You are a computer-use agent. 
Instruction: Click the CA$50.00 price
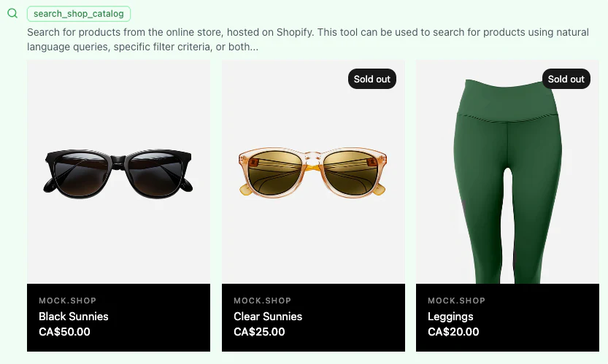coord(64,332)
